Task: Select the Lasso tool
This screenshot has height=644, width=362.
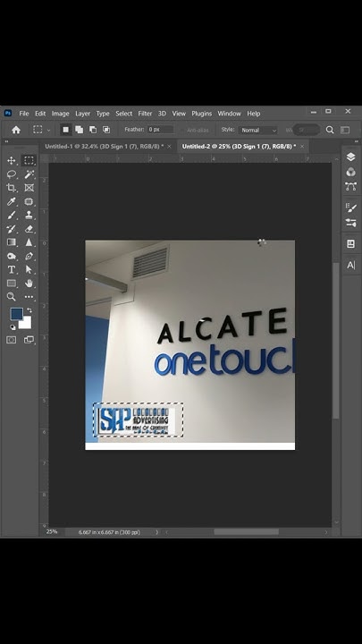Action: (12, 174)
